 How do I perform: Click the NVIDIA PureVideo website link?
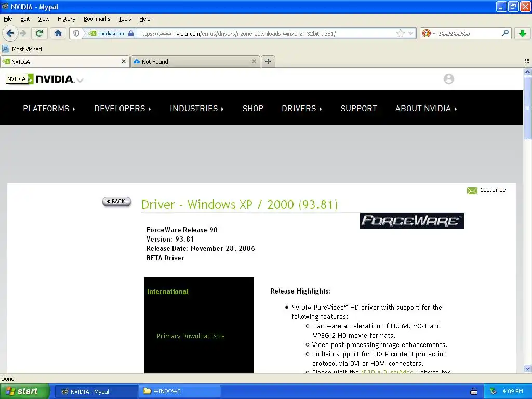387,371
